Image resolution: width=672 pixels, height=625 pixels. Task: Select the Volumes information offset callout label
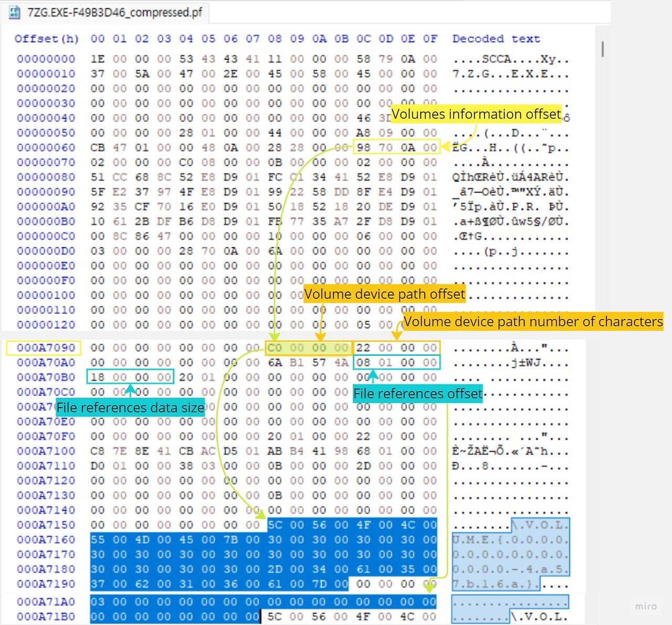[x=477, y=114]
